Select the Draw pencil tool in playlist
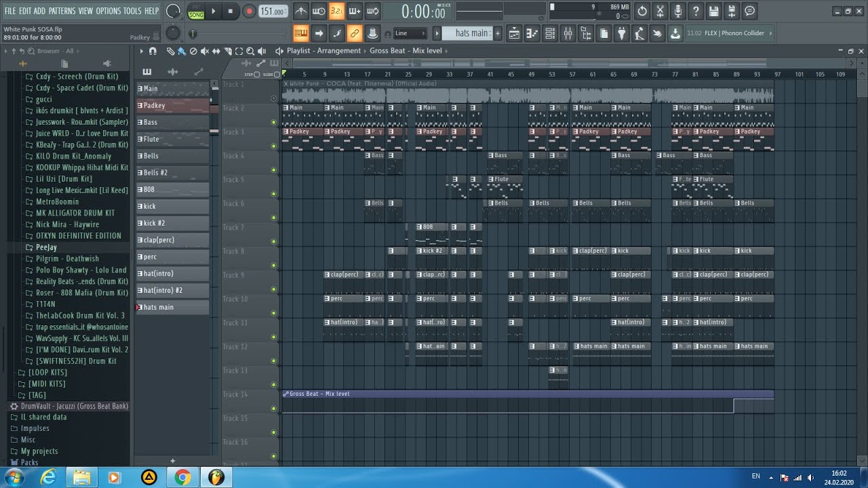Screen dimensions: 868x488 (x=171, y=52)
